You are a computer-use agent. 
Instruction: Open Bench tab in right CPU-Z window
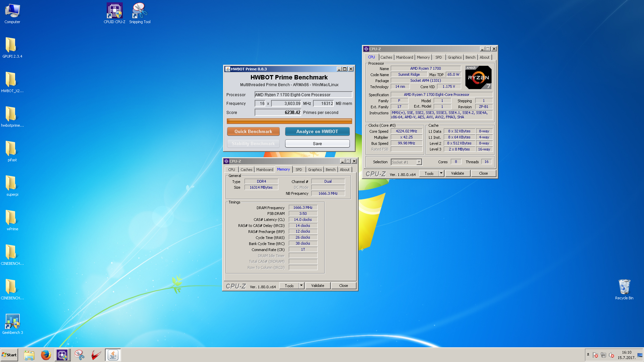471,57
